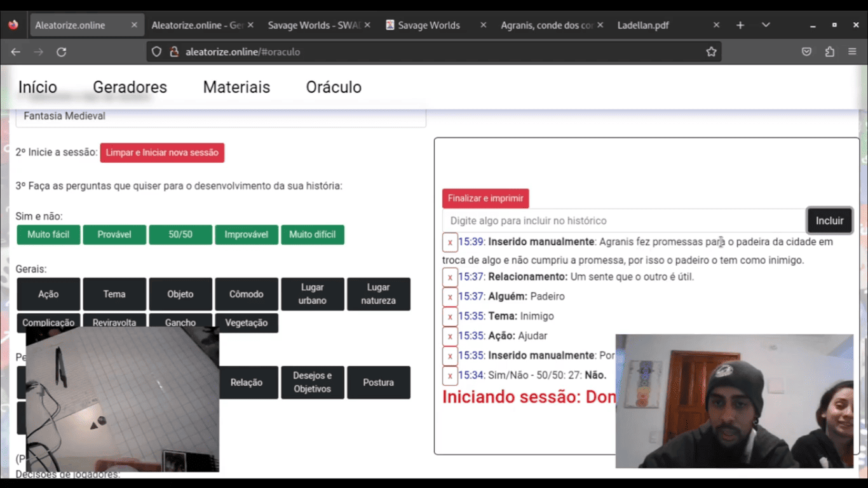Bookmark page with star icon
868x488 pixels.
pos(711,52)
